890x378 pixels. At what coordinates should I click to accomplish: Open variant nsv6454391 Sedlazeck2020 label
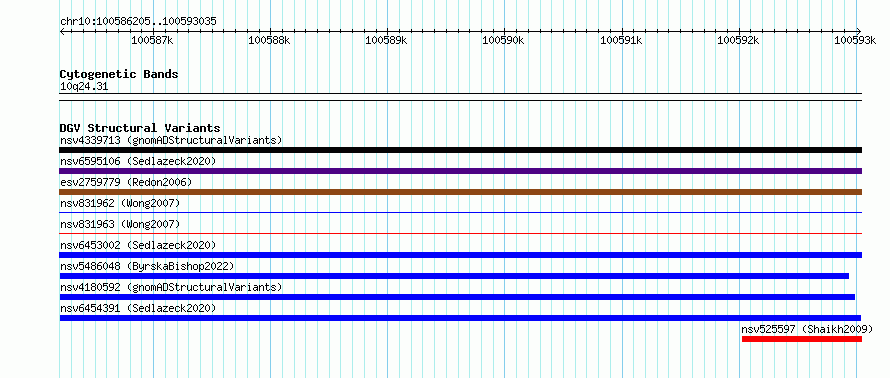click(138, 308)
